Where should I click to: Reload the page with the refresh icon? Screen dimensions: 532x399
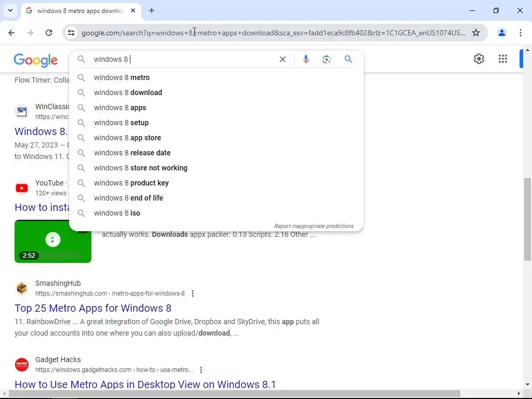click(x=49, y=33)
